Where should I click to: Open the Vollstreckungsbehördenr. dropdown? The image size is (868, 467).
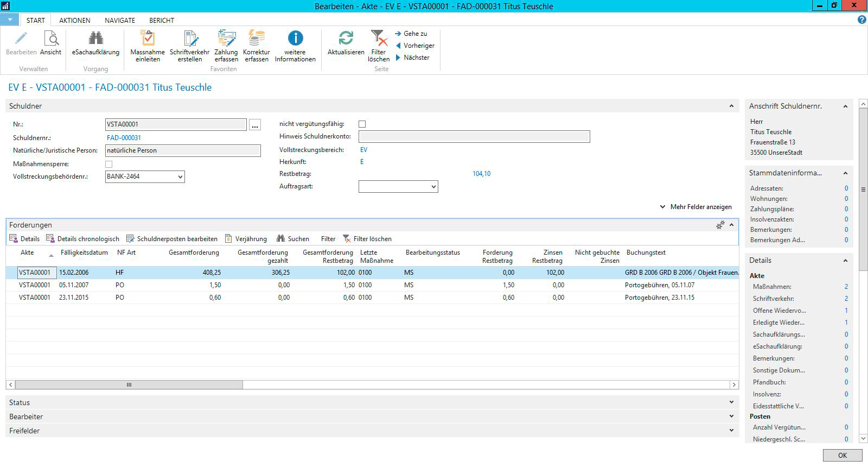pos(180,176)
